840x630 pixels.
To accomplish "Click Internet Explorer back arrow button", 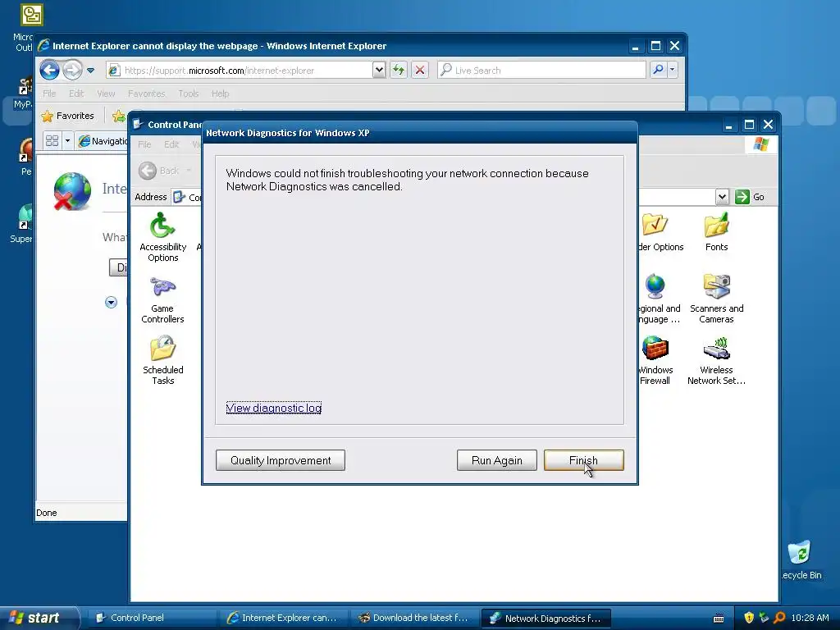I will (x=49, y=70).
